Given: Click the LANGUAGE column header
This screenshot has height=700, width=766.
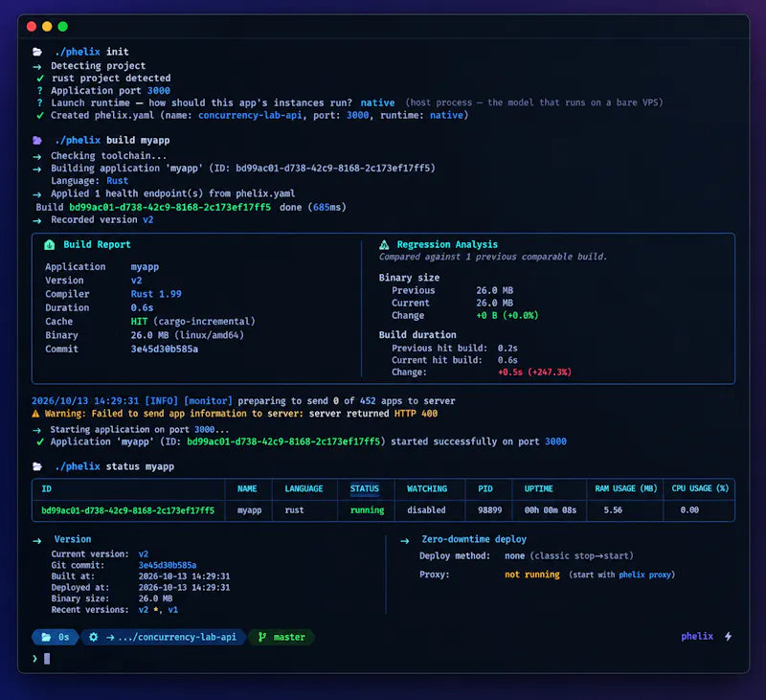Looking at the screenshot, I should 304,488.
